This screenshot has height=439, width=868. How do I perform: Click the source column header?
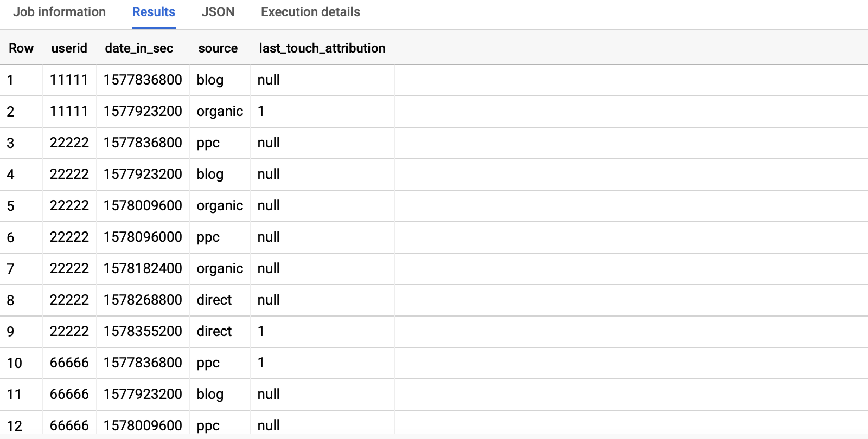[218, 48]
